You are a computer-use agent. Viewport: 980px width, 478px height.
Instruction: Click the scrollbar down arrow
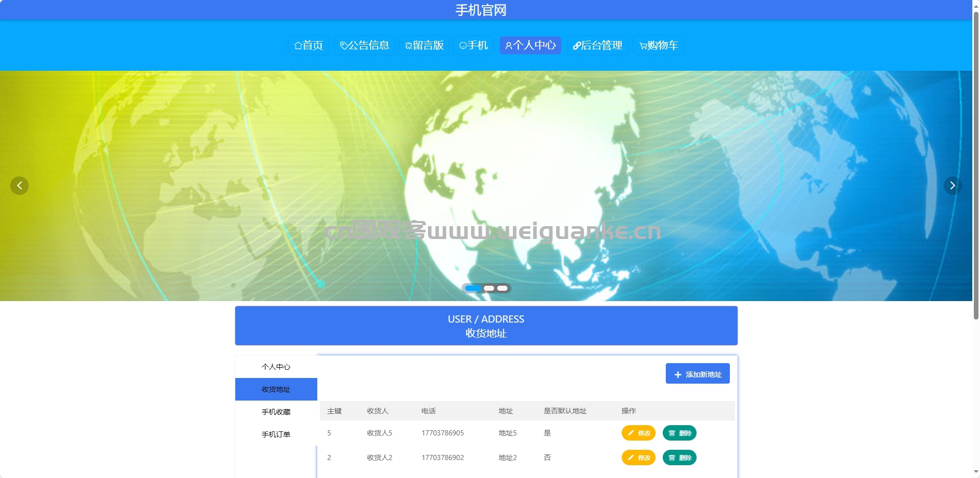976,472
